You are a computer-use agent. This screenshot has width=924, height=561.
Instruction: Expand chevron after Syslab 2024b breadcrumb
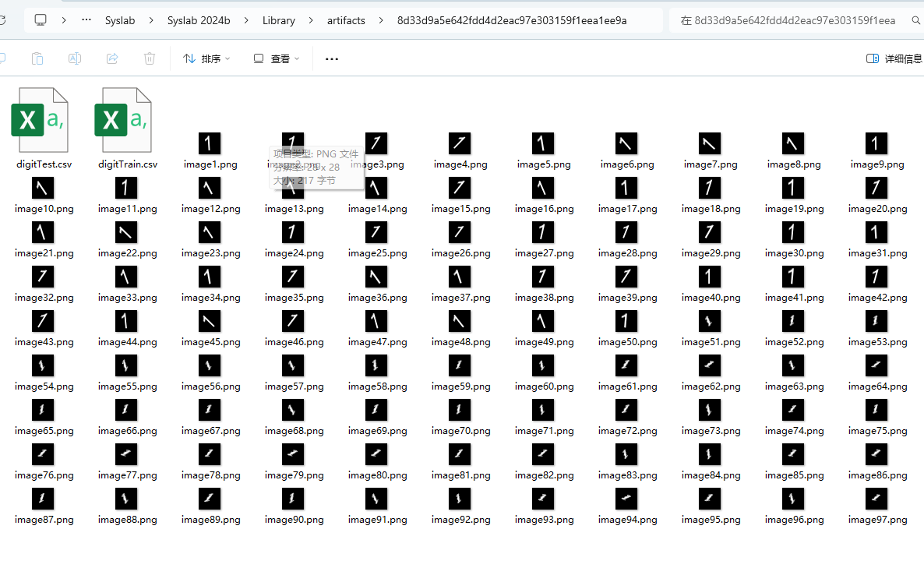246,20
